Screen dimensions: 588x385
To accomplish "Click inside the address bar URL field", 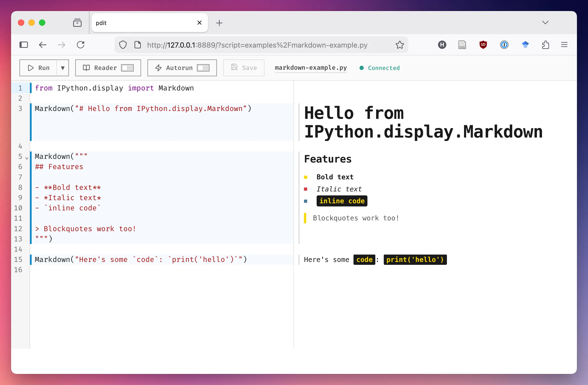I will tap(258, 45).
